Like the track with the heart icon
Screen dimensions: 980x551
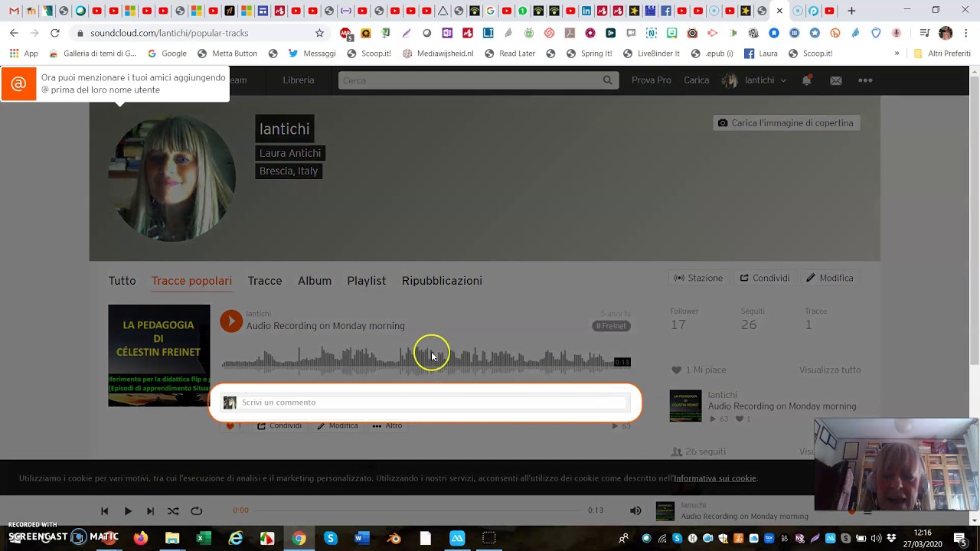tap(230, 425)
